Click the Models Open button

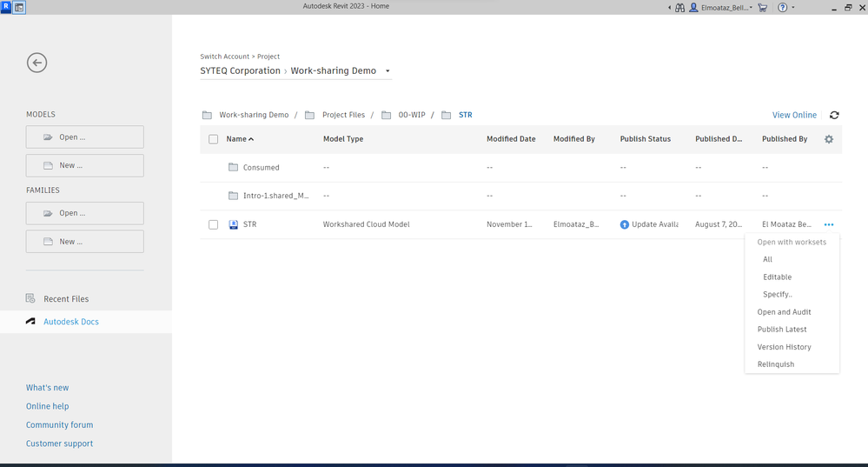(x=84, y=137)
